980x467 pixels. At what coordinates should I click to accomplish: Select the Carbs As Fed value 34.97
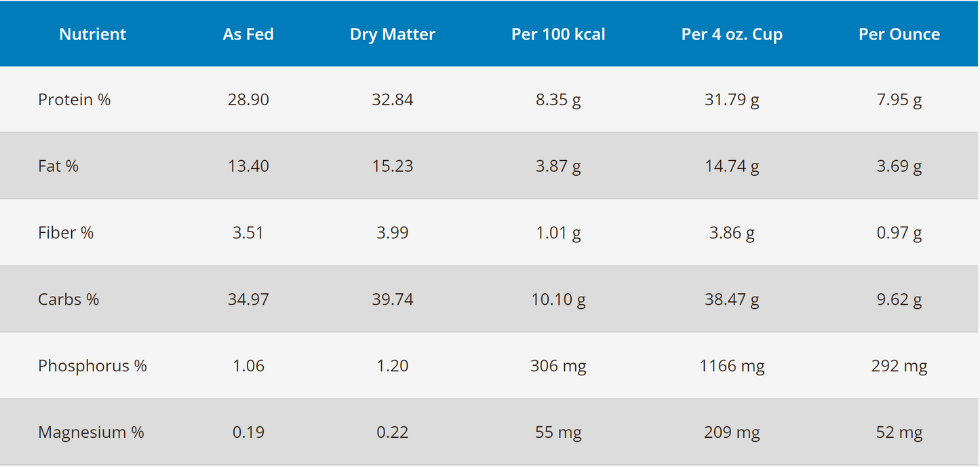pos(248,299)
